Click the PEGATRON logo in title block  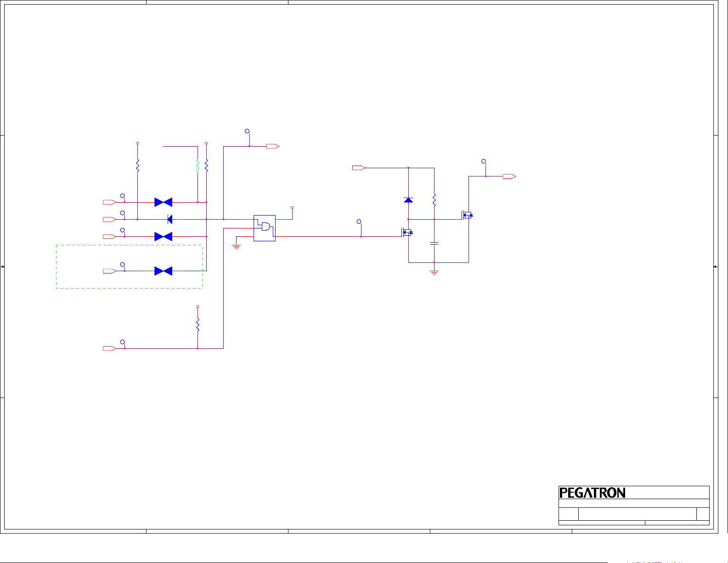pos(593,493)
